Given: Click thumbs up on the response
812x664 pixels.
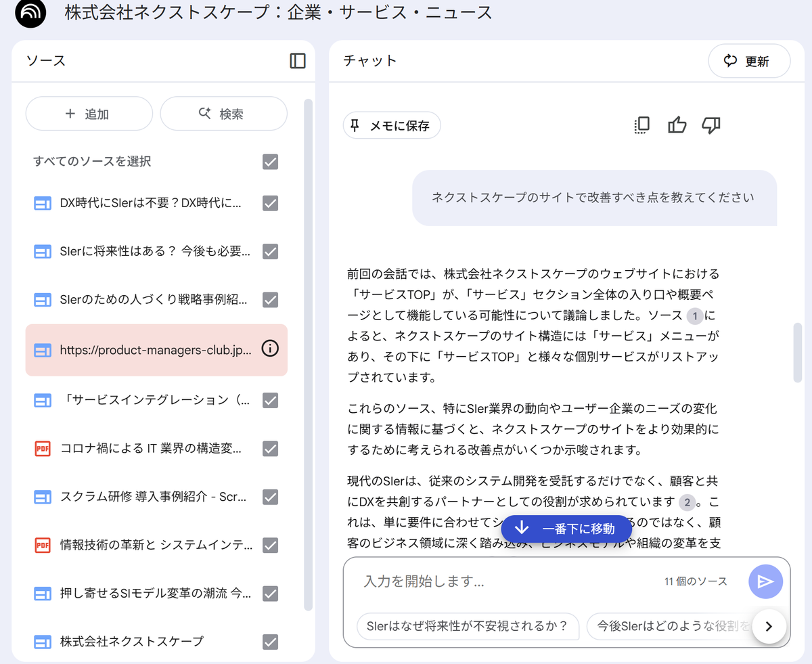Looking at the screenshot, I should tap(677, 125).
